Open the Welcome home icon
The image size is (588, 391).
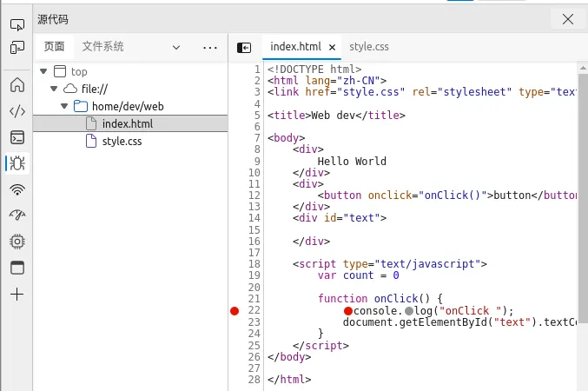[x=17, y=85]
